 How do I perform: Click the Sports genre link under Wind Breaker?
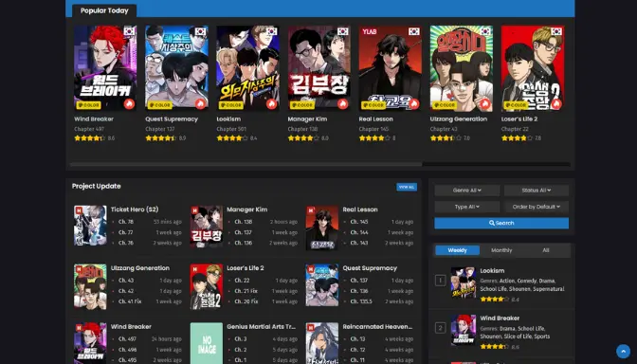click(542, 337)
